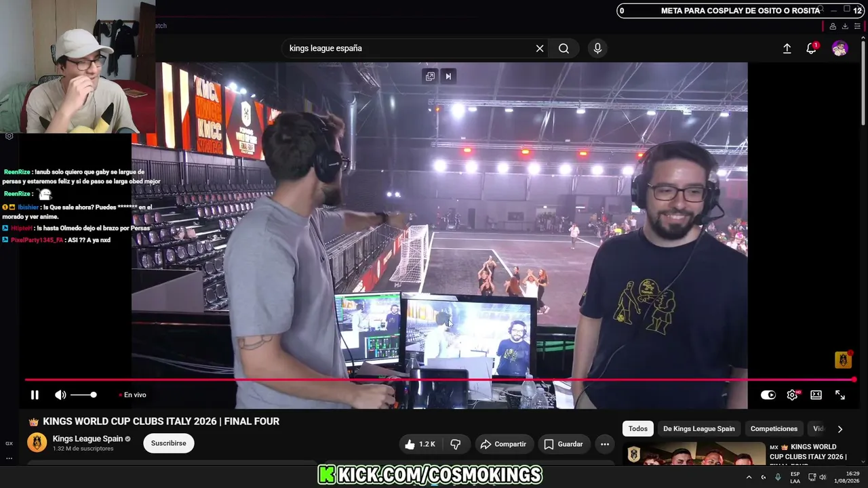Save the video with Guardar
868x488 pixels.
point(564,444)
